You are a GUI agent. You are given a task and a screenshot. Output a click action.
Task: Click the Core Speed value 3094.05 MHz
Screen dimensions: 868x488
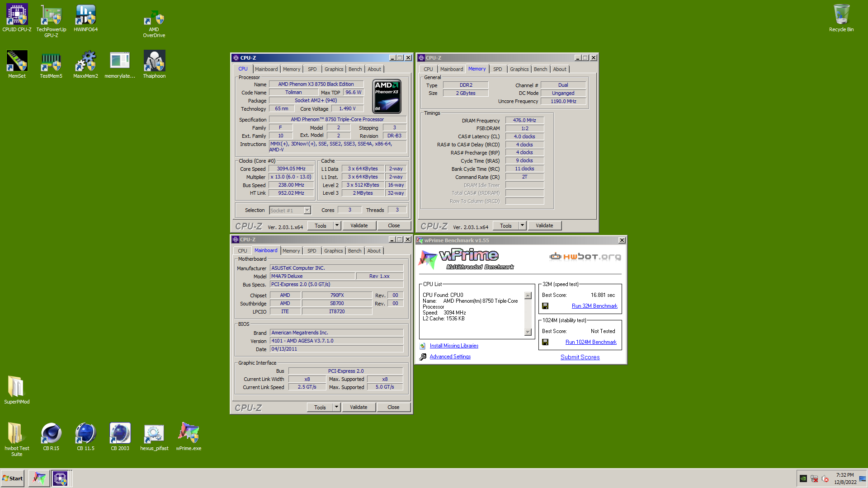tap(291, 169)
